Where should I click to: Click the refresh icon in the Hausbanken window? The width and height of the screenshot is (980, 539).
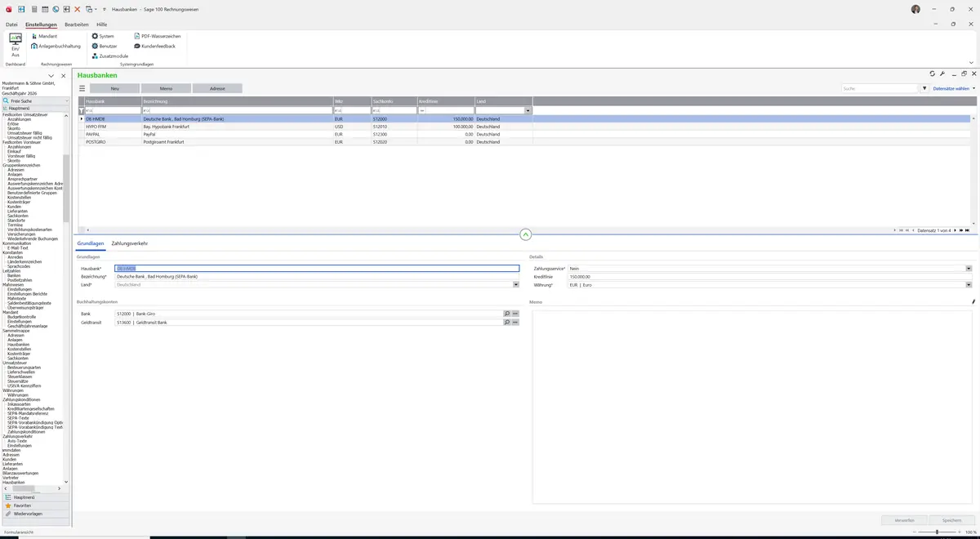click(933, 73)
